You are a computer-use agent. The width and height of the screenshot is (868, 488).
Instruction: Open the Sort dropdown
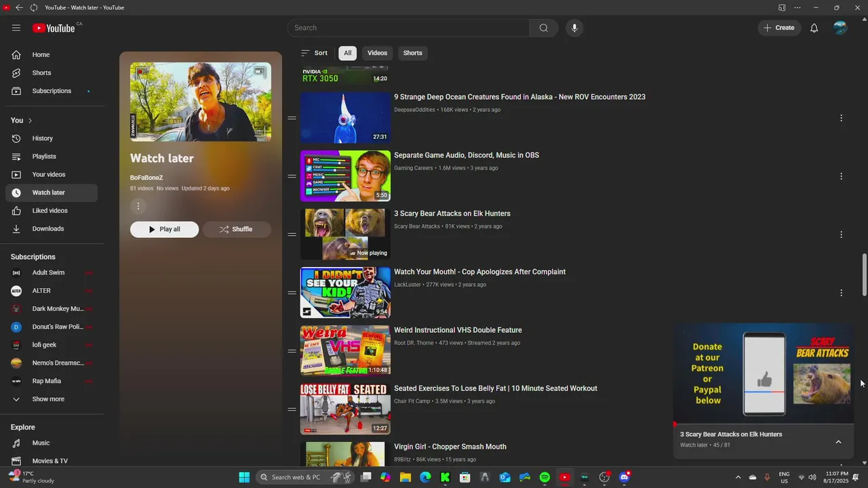click(x=314, y=53)
